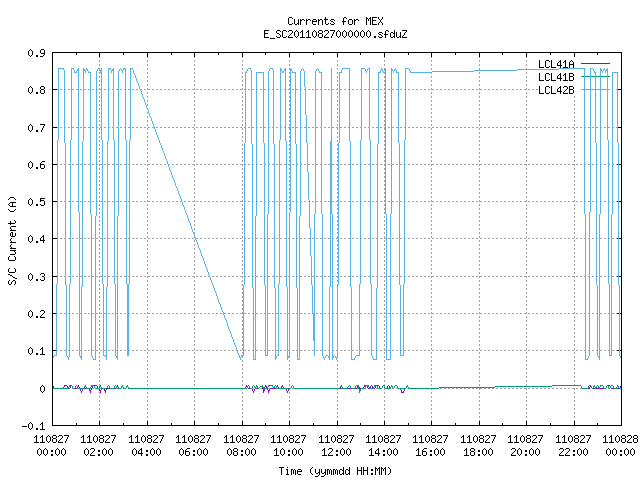Click the '10:00' x-axis time label
The width and height of the screenshot is (640, 480).
pos(289,452)
